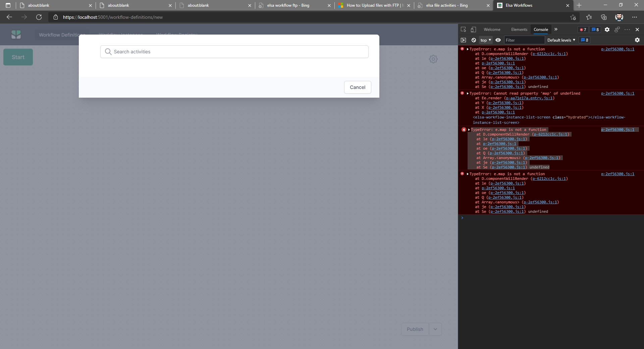Open the browser Settings and more menu
The width and height of the screenshot is (644, 349).
635,17
